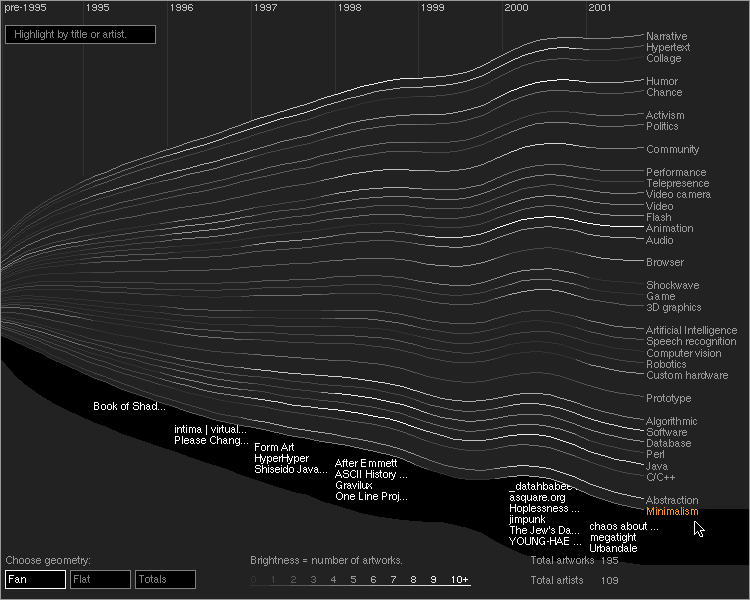Click the asquare.org artwork title
This screenshot has width=750, height=600.
(537, 497)
